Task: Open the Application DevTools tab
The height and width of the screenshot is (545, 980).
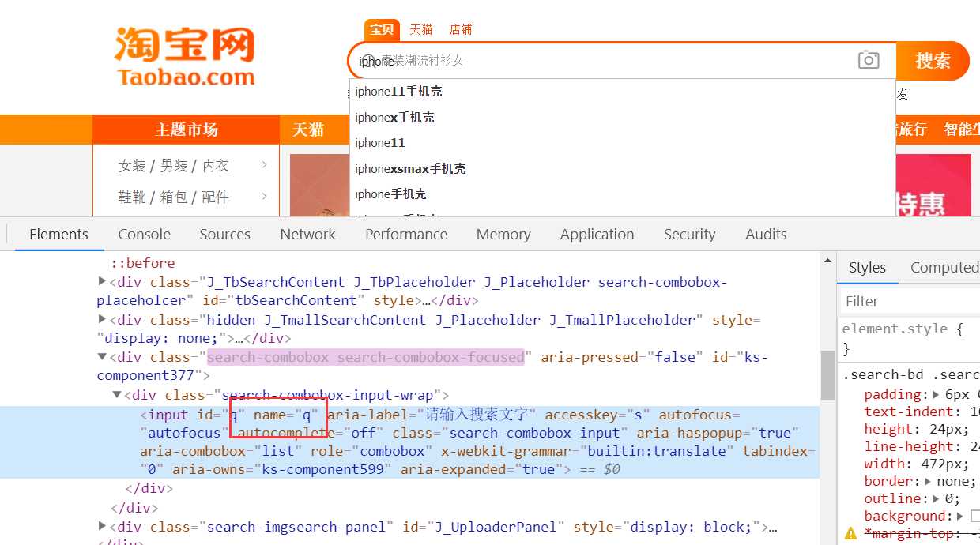Action: point(597,235)
